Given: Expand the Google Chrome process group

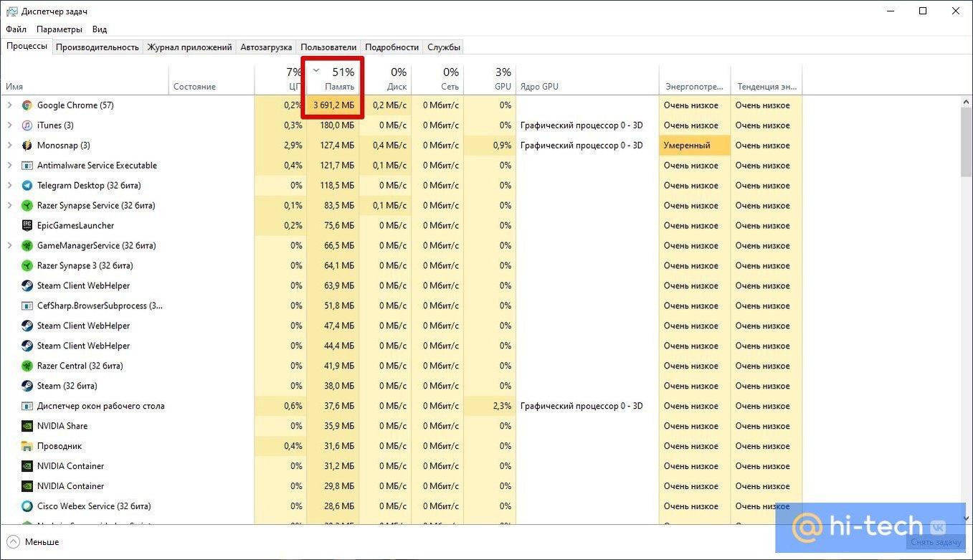Looking at the screenshot, I should 9,105.
